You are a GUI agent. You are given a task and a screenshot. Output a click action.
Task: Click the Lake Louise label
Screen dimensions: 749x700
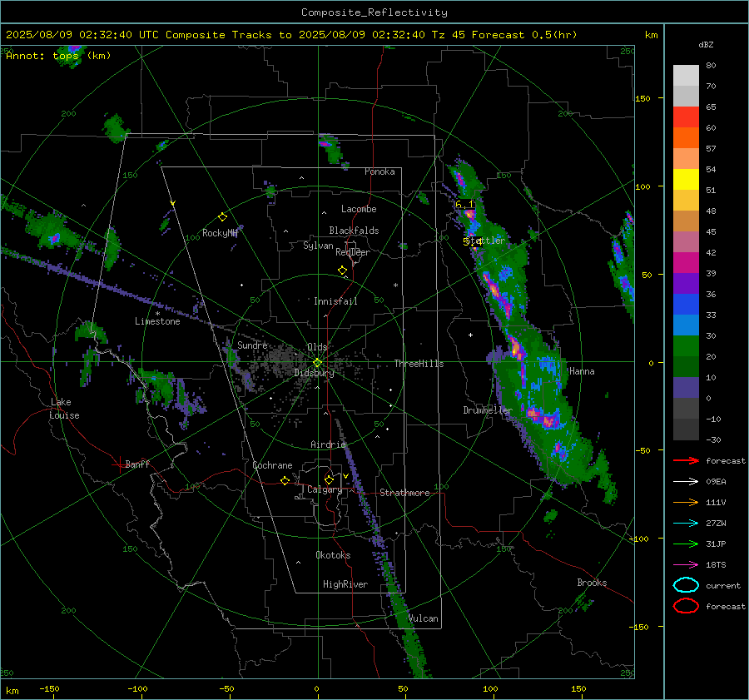coord(64,409)
